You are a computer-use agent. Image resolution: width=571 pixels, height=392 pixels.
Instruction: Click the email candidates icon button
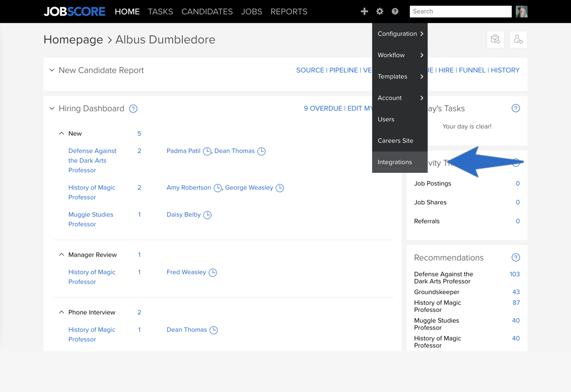(496, 39)
